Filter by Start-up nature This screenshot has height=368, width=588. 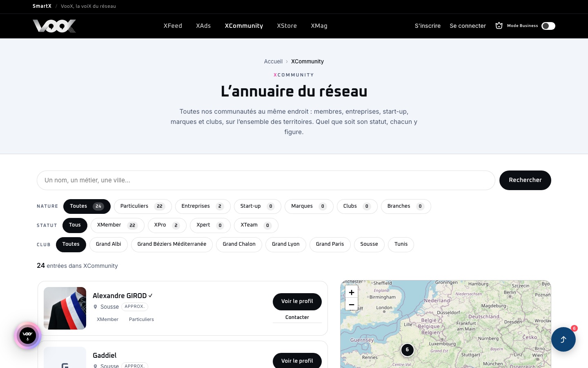(x=258, y=206)
